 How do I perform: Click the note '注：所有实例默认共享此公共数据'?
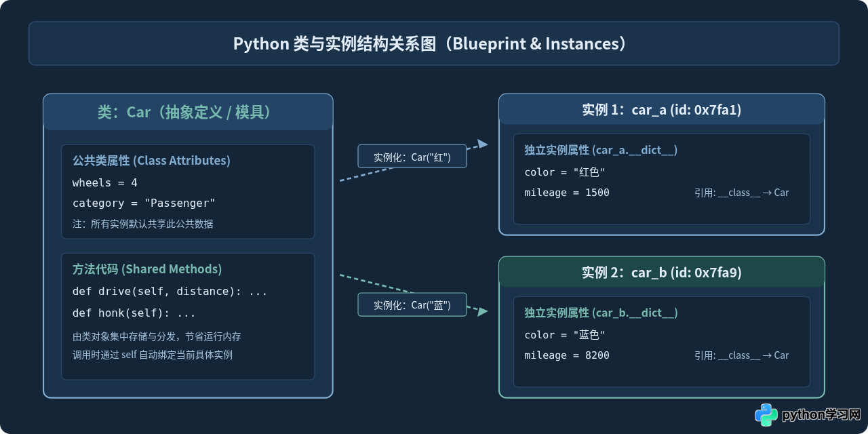pos(143,224)
